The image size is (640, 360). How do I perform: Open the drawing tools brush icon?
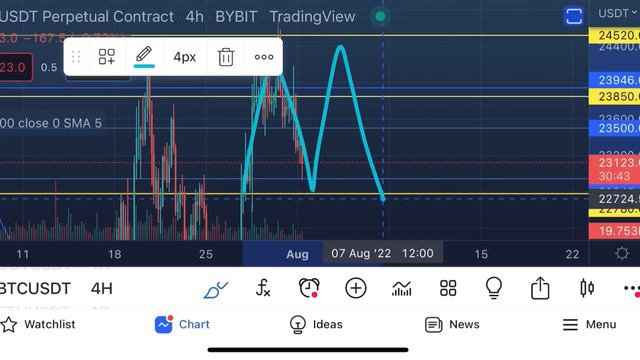click(216, 289)
